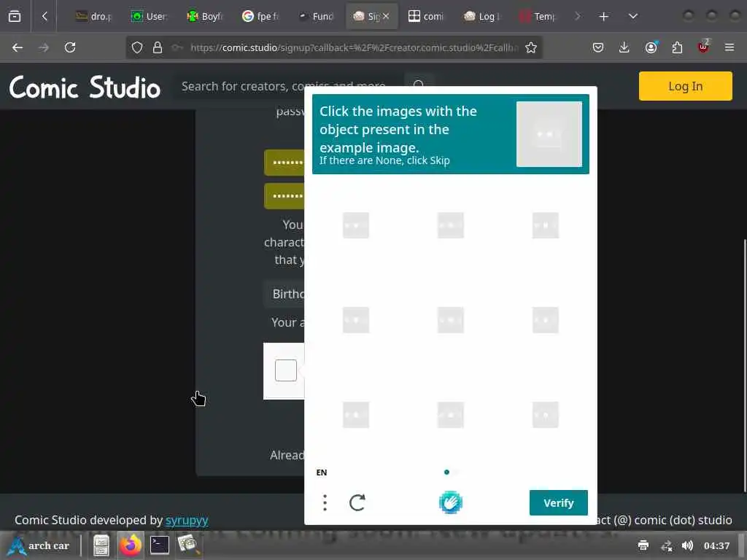Click the confirm password field
This screenshot has height=560, width=747.
tap(285, 195)
